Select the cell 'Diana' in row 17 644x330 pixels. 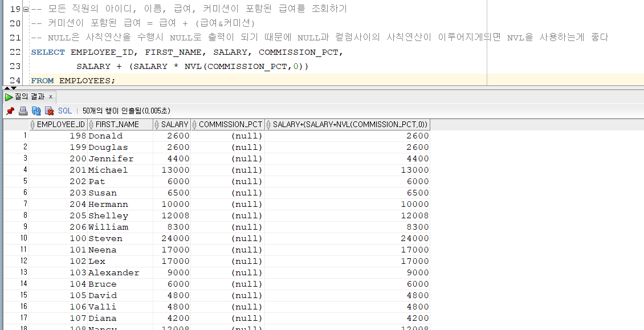point(120,318)
